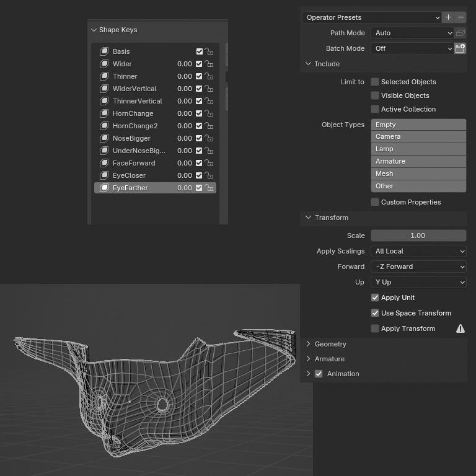
Task: Click the EyeFarther shape key value 0.00
Action: click(x=185, y=188)
